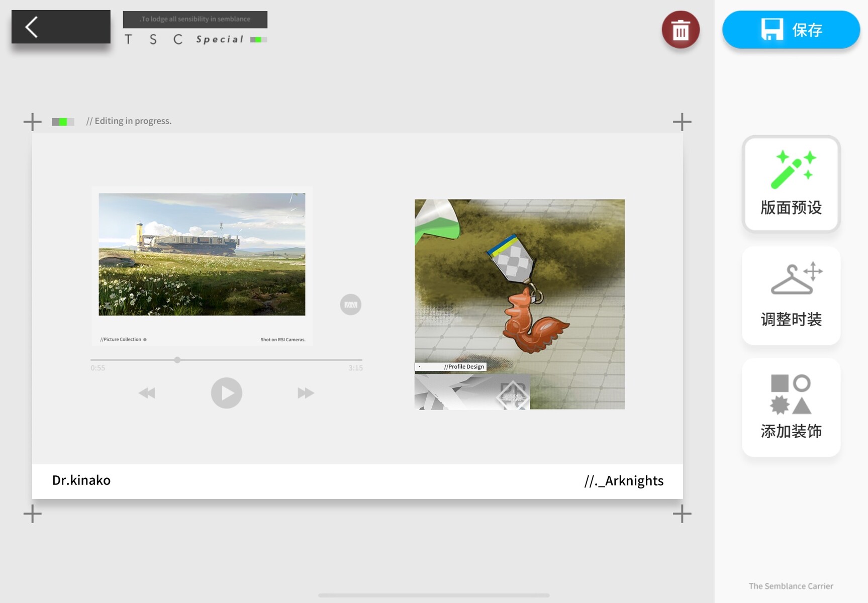
Task: Click the //._Arknights signature text
Action: 624,481
